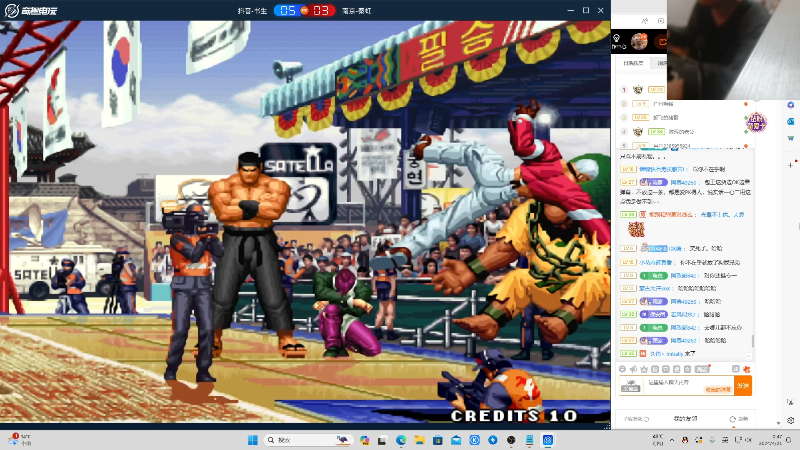
Task: Click the Outlook icon on right sidebar
Action: 790,121
